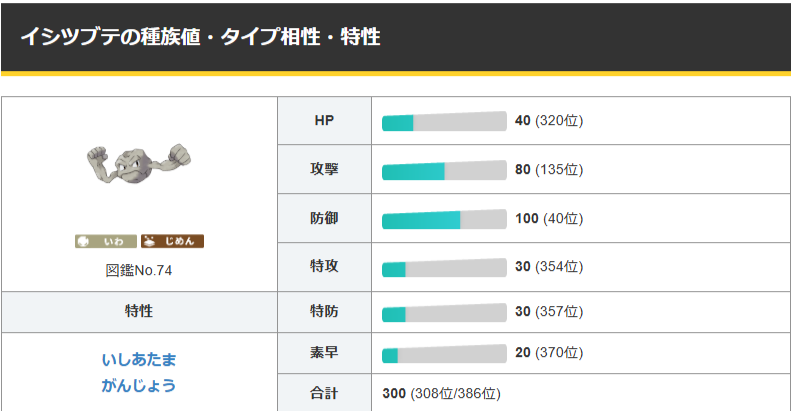Open the いしあたま ability link

tap(139, 360)
